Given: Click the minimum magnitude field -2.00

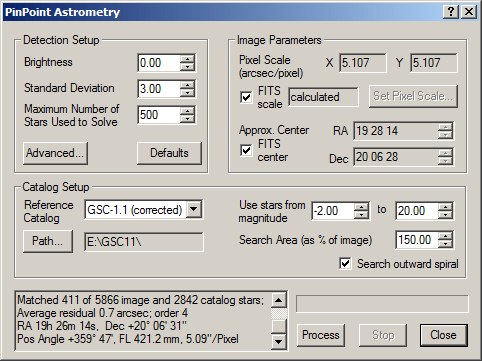Looking at the screenshot, I should [333, 211].
